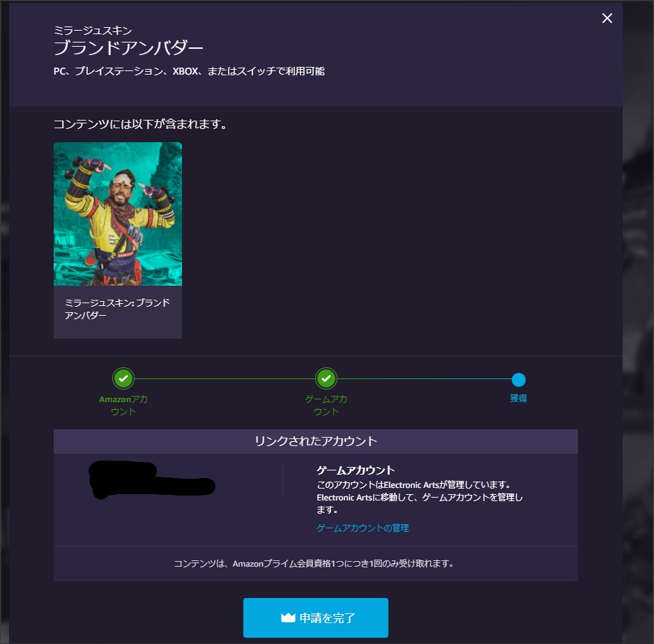Click the blue 獲得 step circle
Viewport: 654px width, 644px height.
[x=519, y=380]
